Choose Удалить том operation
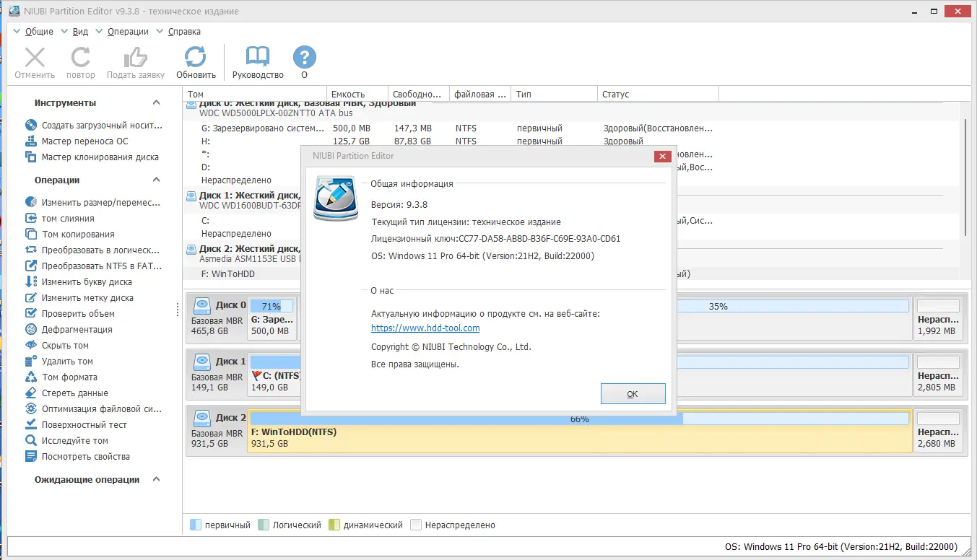This screenshot has height=560, width=977. click(58, 362)
